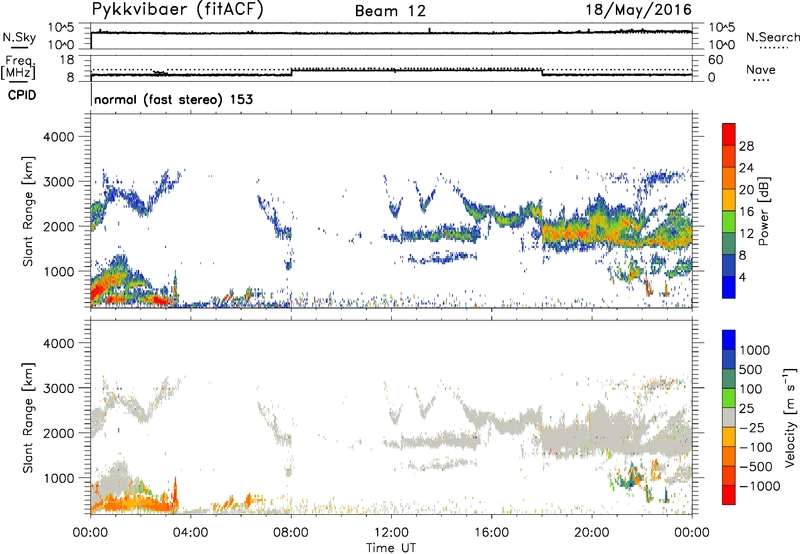Click the 'Velocity [m s-1]' colorbar title
This screenshot has width=800, height=554.
coord(790,417)
